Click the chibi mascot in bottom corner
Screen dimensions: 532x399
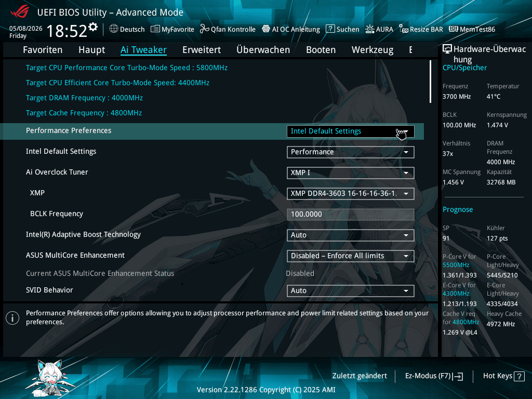[50, 379]
